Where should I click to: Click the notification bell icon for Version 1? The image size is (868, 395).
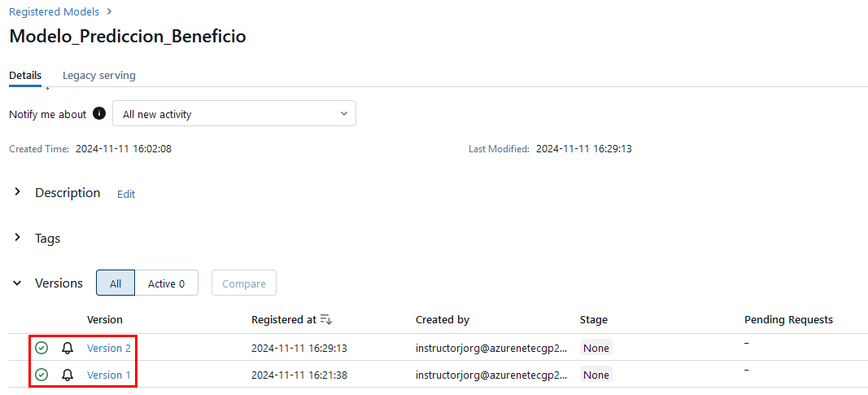click(68, 375)
